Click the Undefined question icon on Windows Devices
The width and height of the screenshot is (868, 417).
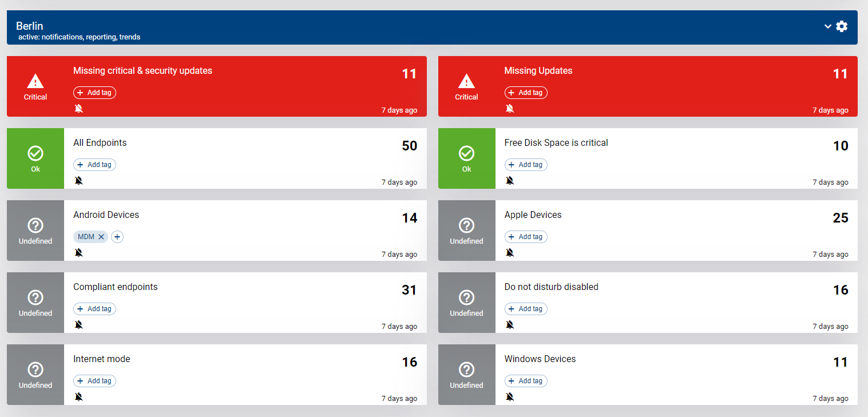point(466,369)
